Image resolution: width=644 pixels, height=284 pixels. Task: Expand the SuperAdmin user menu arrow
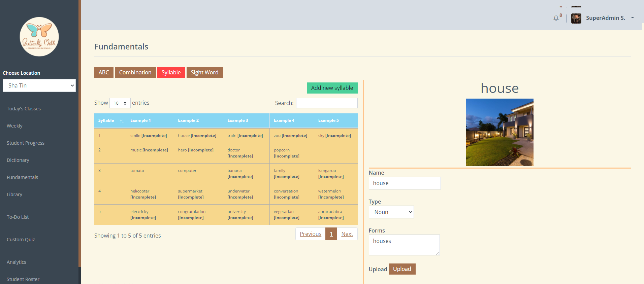pyautogui.click(x=632, y=18)
